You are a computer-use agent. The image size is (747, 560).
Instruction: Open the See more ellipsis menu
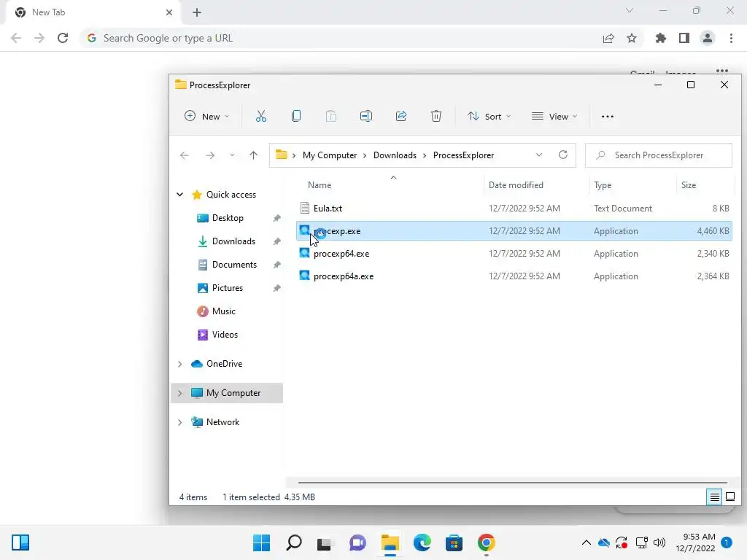point(608,116)
